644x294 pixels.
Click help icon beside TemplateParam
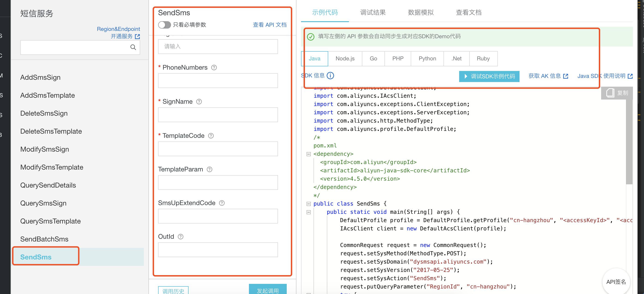click(x=210, y=169)
